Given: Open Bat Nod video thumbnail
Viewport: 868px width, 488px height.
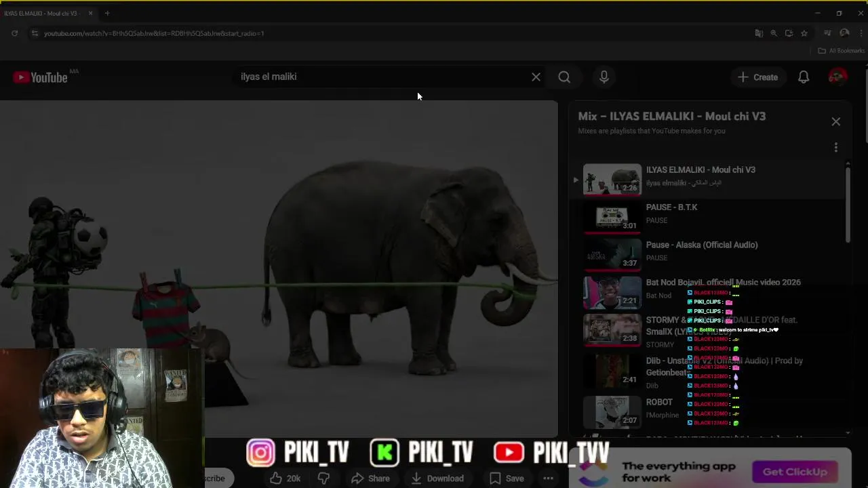Looking at the screenshot, I should click(612, 292).
